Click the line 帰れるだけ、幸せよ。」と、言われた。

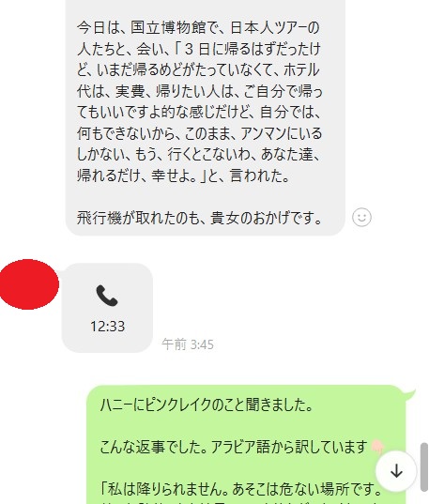tap(183, 176)
